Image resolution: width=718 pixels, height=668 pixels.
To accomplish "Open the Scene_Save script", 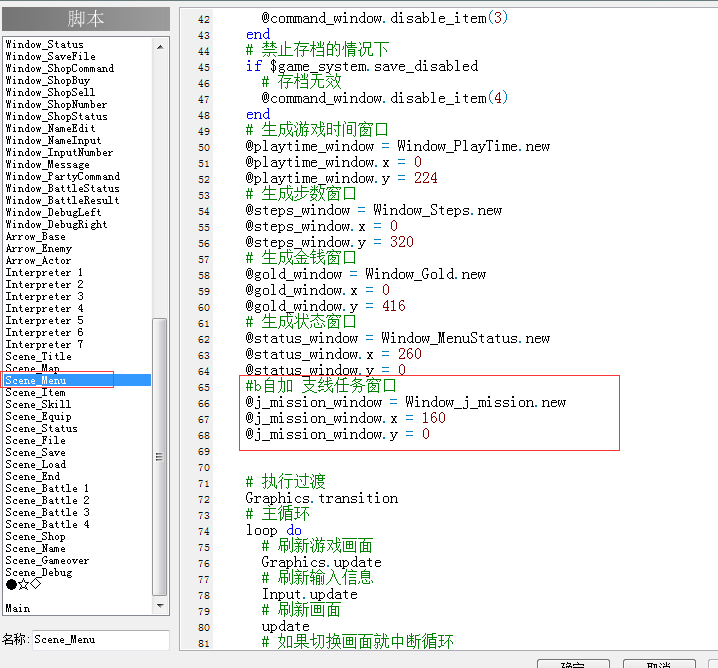I will [35, 452].
